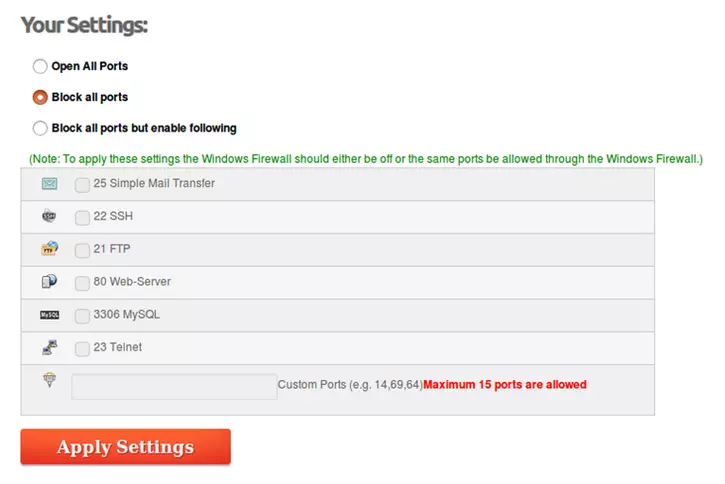Click the FTP folder icon
The width and height of the screenshot is (725, 484).
point(50,249)
